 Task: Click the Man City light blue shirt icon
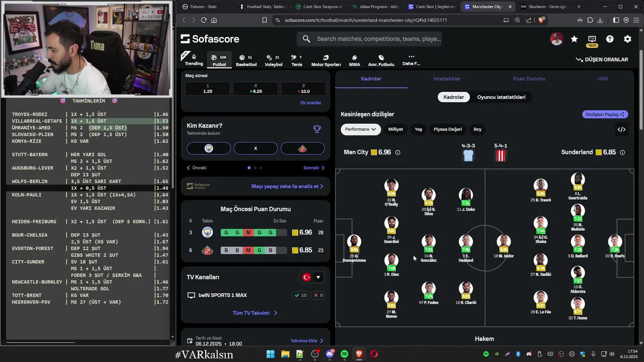click(x=468, y=155)
